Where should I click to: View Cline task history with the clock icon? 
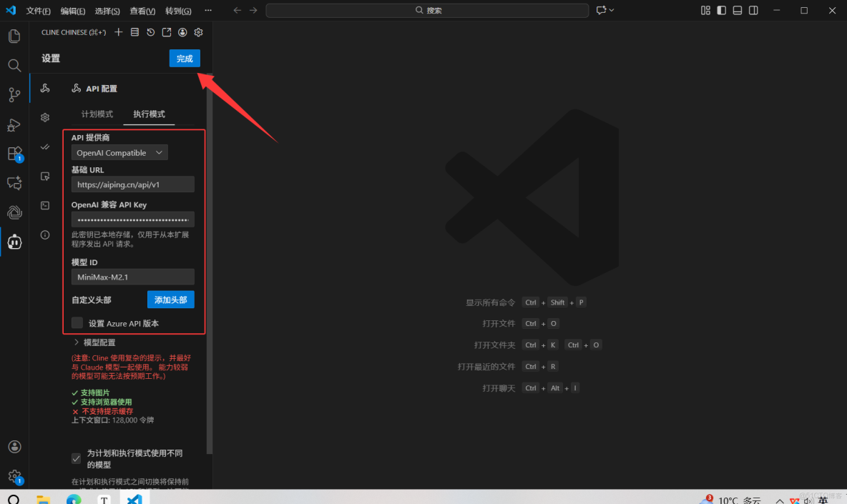pos(150,32)
